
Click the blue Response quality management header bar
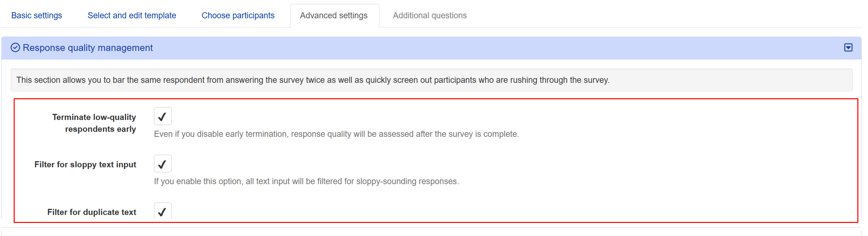click(431, 48)
